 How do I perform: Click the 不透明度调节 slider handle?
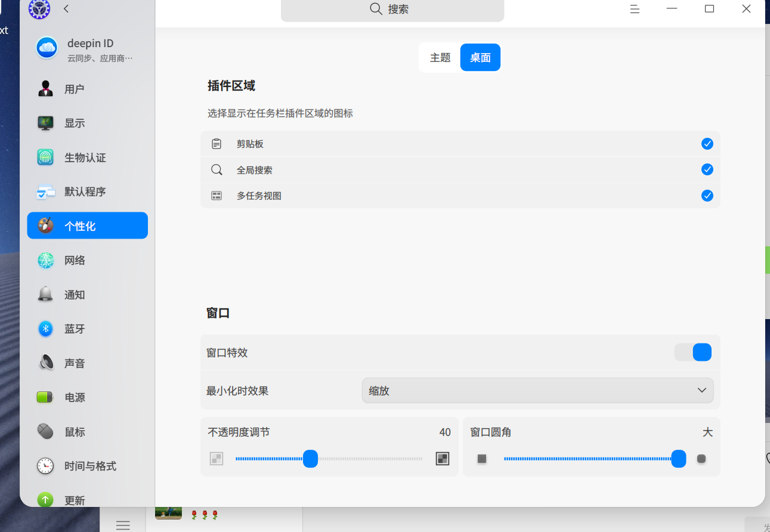pyautogui.click(x=311, y=459)
